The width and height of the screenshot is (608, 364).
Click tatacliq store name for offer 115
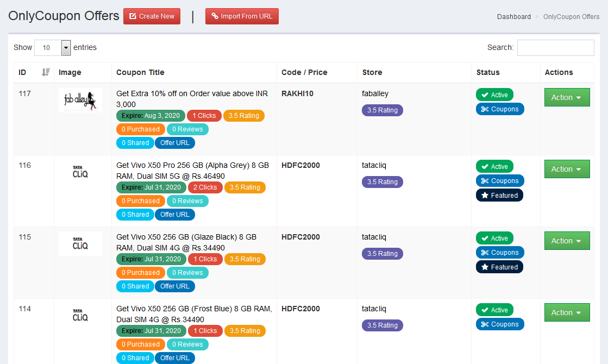click(374, 237)
